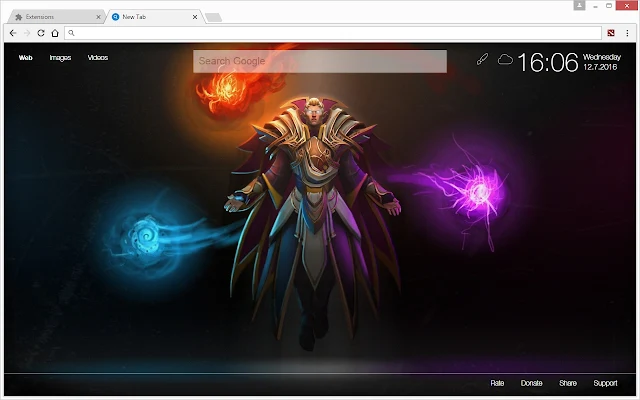Click the Wednesday day label

tap(602, 57)
